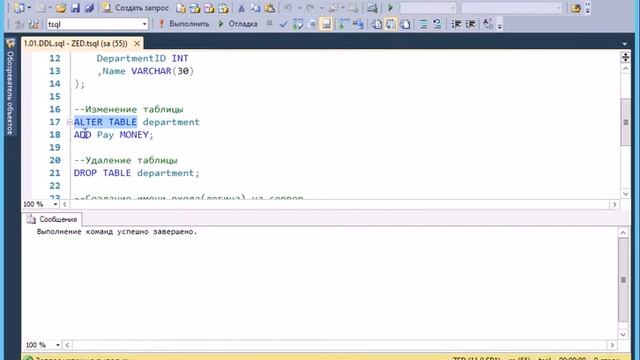Open the dropdown arrow beside New Project

[x=29, y=8]
